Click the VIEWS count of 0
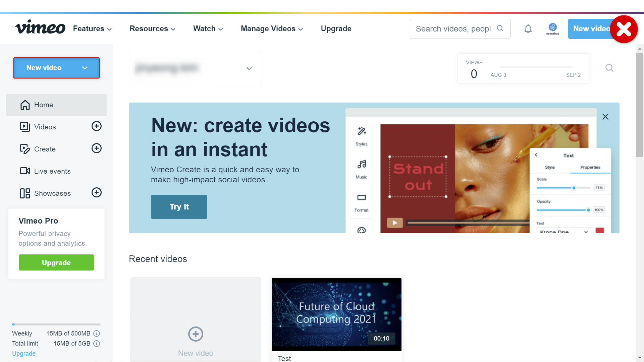Screen dimensions: 644x362 tap(474, 74)
